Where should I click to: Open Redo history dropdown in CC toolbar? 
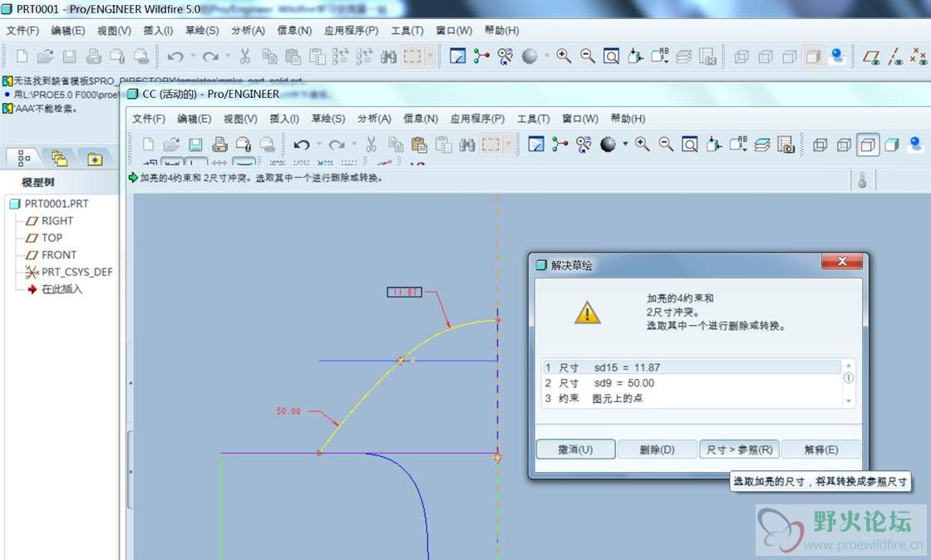point(354,144)
